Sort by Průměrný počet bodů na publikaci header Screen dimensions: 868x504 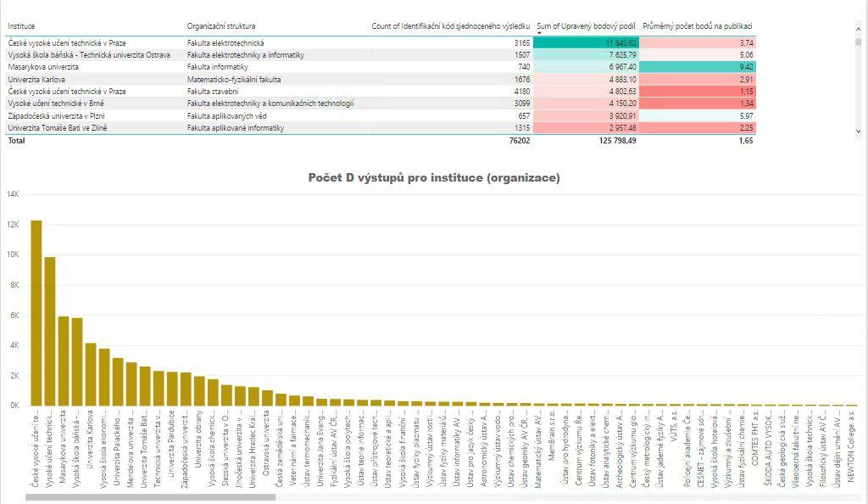pyautogui.click(x=698, y=26)
